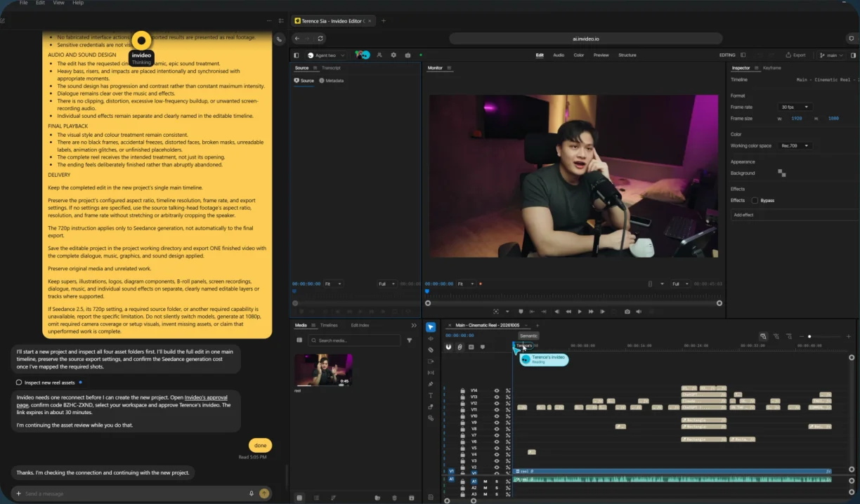The width and height of the screenshot is (860, 504).
Task: Open the Transcript tab in source panel
Action: click(x=331, y=68)
